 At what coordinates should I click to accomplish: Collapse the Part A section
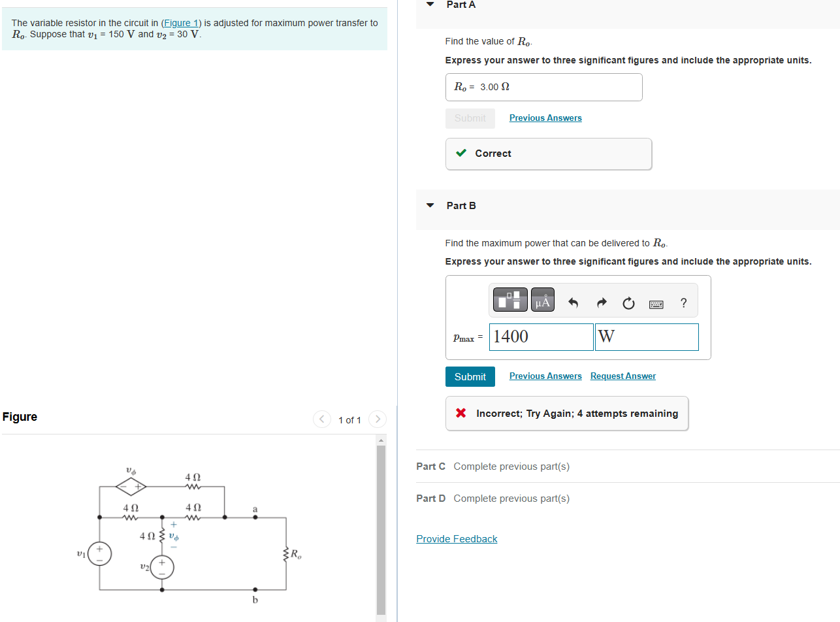(x=429, y=5)
